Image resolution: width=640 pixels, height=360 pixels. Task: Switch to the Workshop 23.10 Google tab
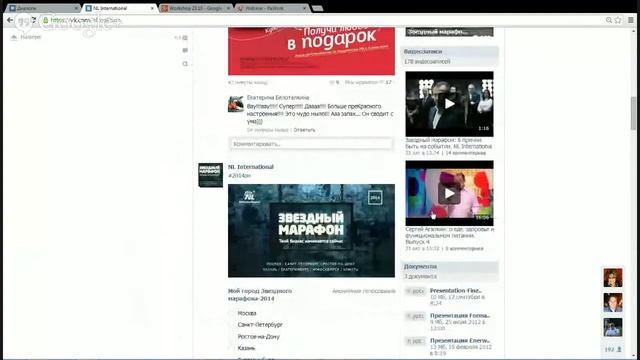coord(196,8)
